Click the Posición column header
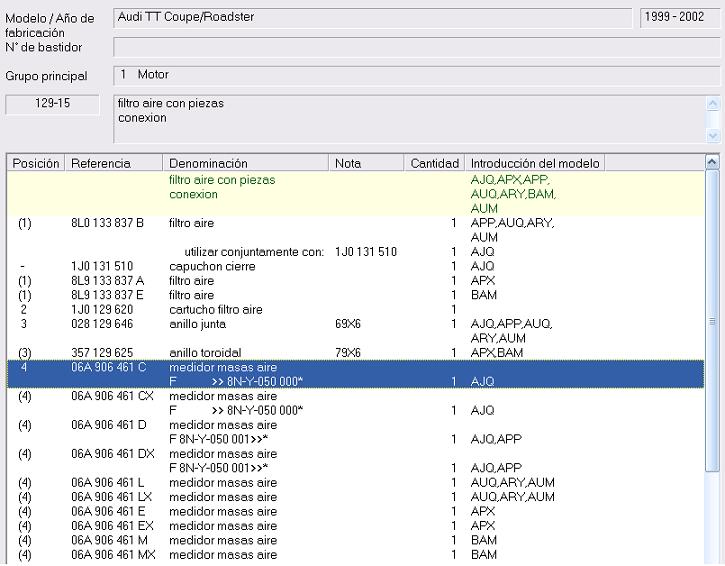The width and height of the screenshot is (725, 566). click(x=36, y=163)
